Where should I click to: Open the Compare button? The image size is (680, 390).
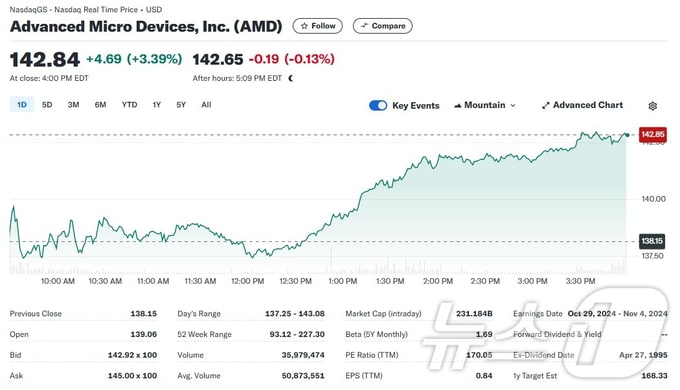(x=382, y=26)
